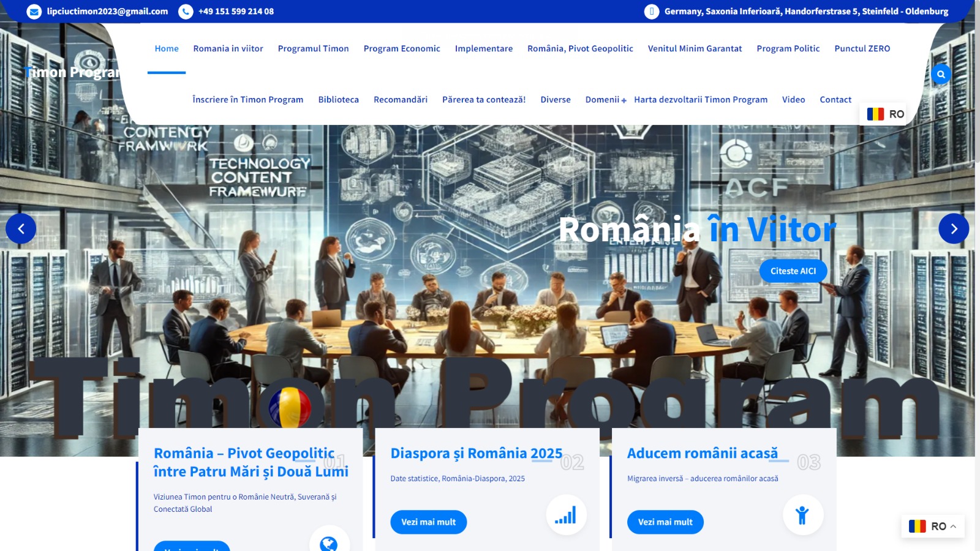Image resolution: width=980 pixels, height=551 pixels.
Task: Click the globe icon on card 01
Action: (329, 542)
